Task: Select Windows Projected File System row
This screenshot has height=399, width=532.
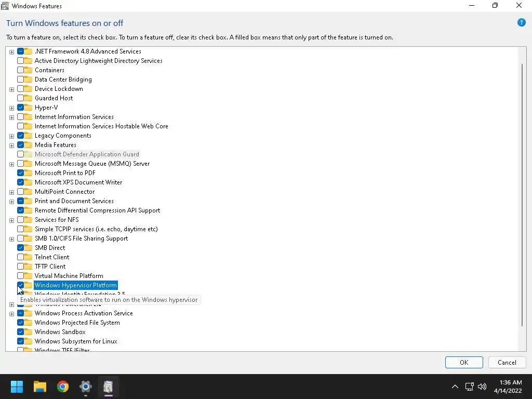Action: coord(77,323)
